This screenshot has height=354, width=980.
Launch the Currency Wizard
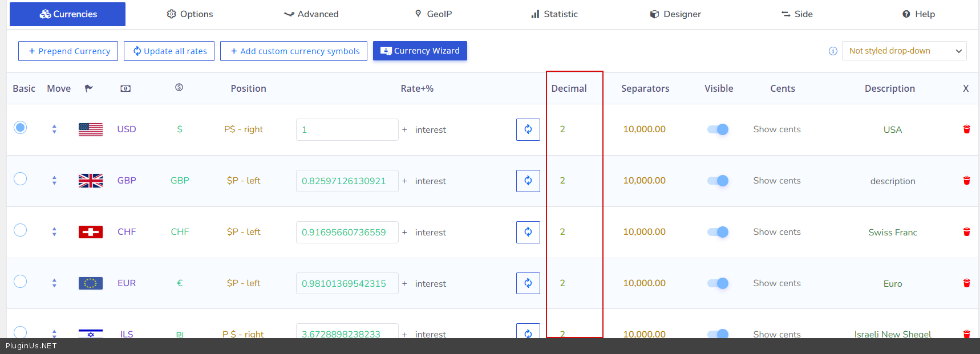[x=420, y=51]
